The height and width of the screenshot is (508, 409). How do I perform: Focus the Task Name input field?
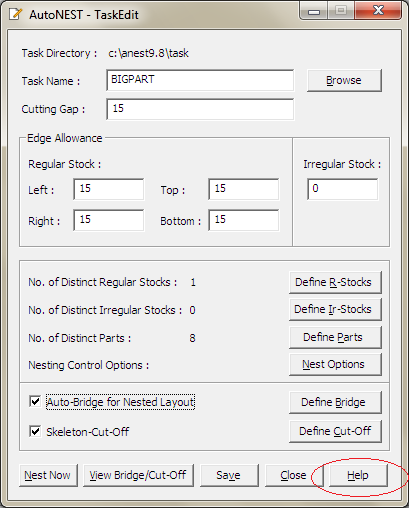click(x=200, y=80)
